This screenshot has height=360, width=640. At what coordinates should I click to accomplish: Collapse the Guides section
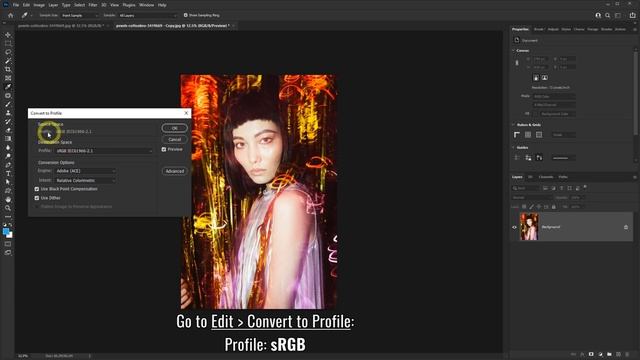[x=513, y=148]
